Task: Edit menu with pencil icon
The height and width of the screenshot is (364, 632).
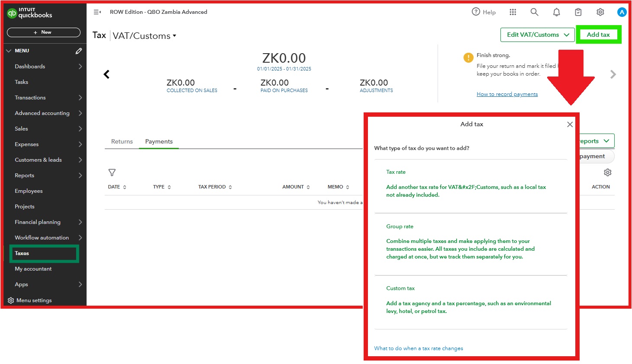Action: tap(79, 51)
